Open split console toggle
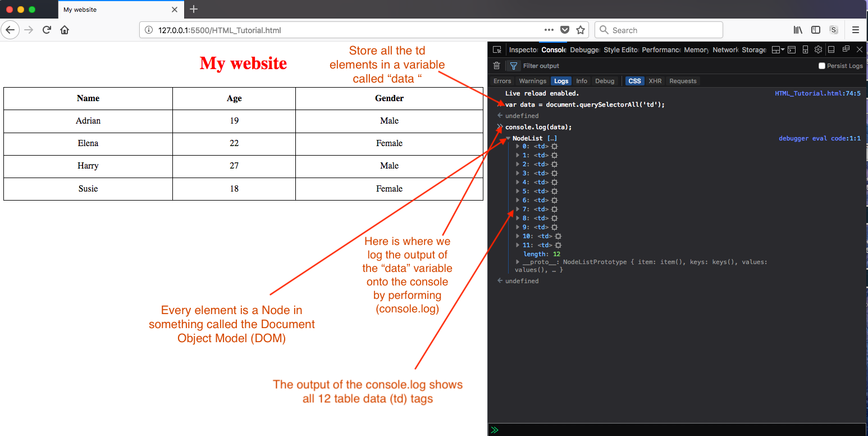 tap(792, 49)
